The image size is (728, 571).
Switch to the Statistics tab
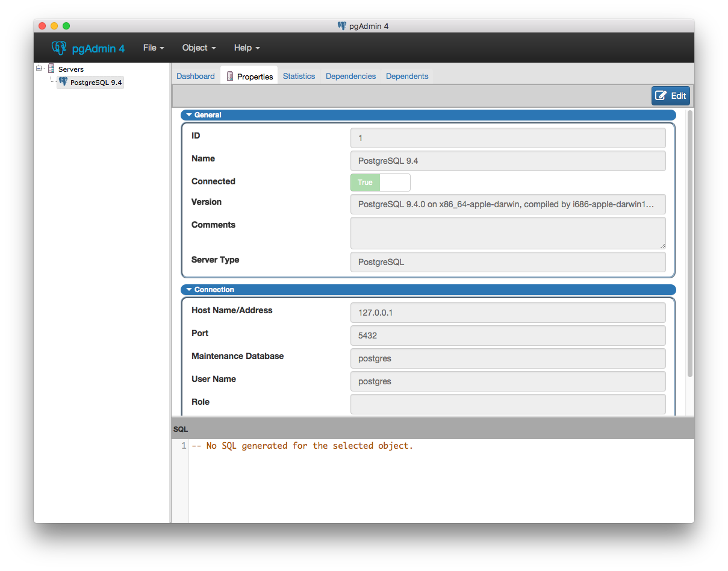pyautogui.click(x=299, y=76)
